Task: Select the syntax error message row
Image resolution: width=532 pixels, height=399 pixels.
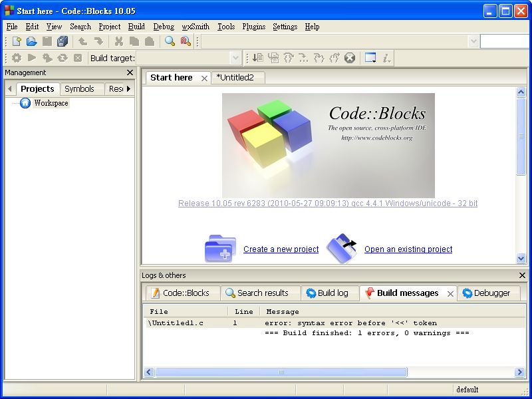Action: (x=334, y=323)
